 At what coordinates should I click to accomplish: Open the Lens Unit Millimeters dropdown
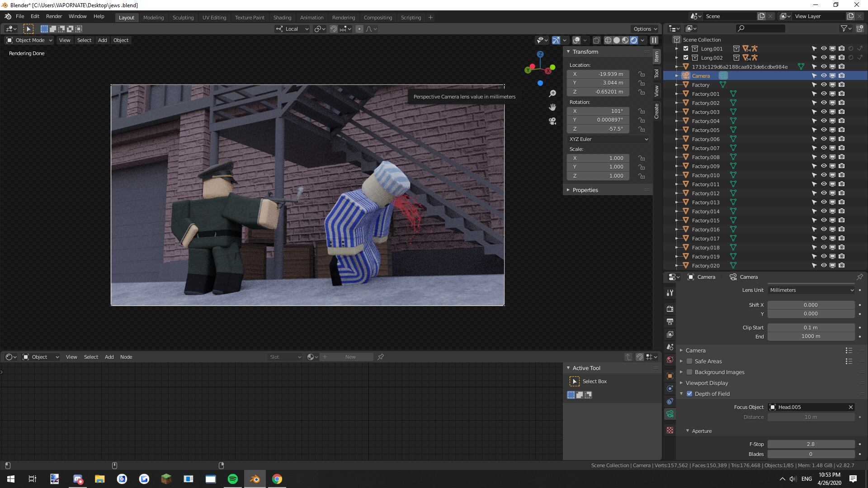pos(811,290)
